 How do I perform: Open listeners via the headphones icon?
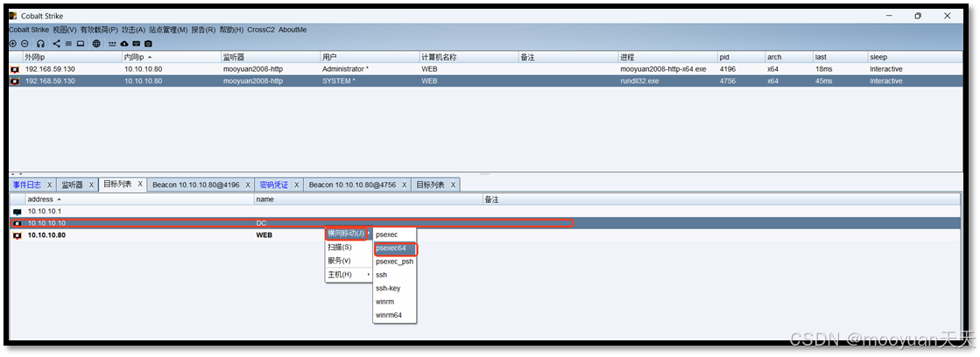pyautogui.click(x=40, y=44)
